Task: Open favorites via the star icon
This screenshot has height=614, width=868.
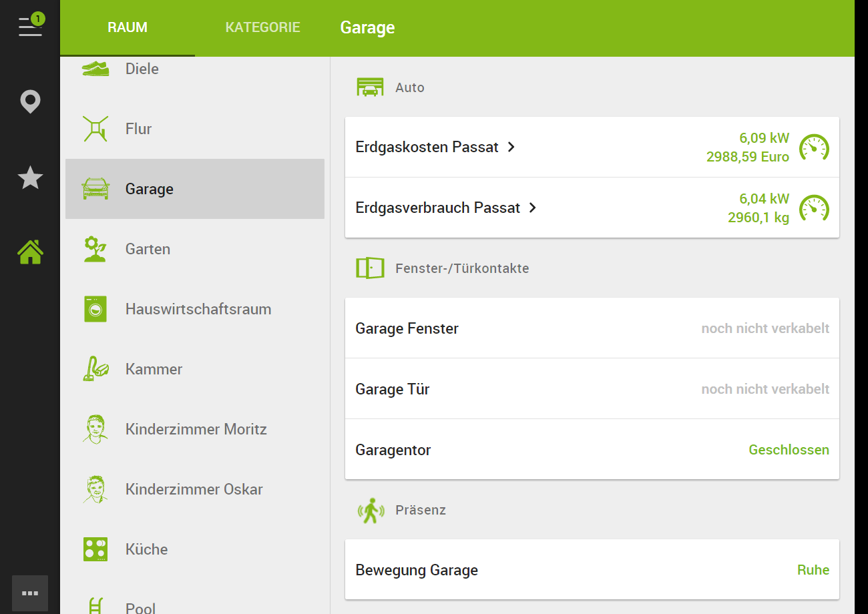Action: (30, 178)
